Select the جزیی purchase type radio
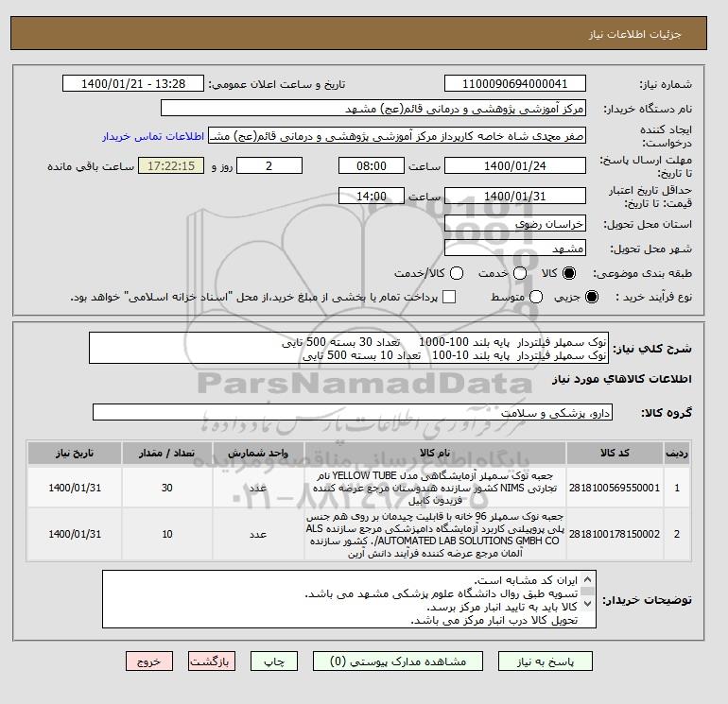 (592, 297)
